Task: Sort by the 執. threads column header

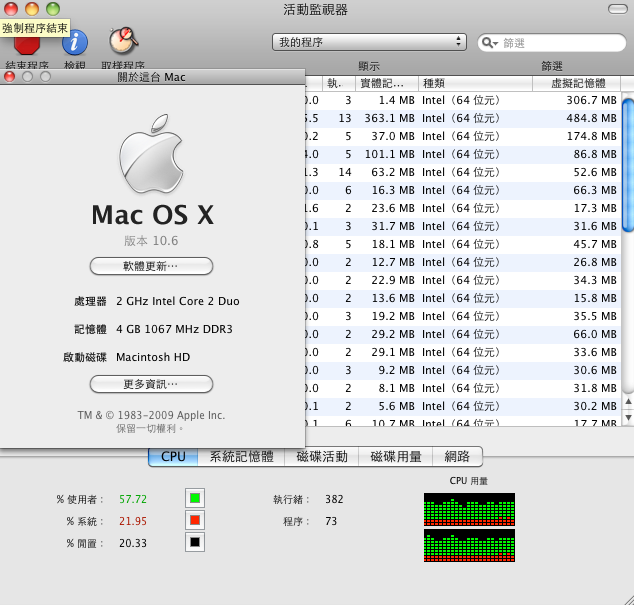Action: click(339, 83)
